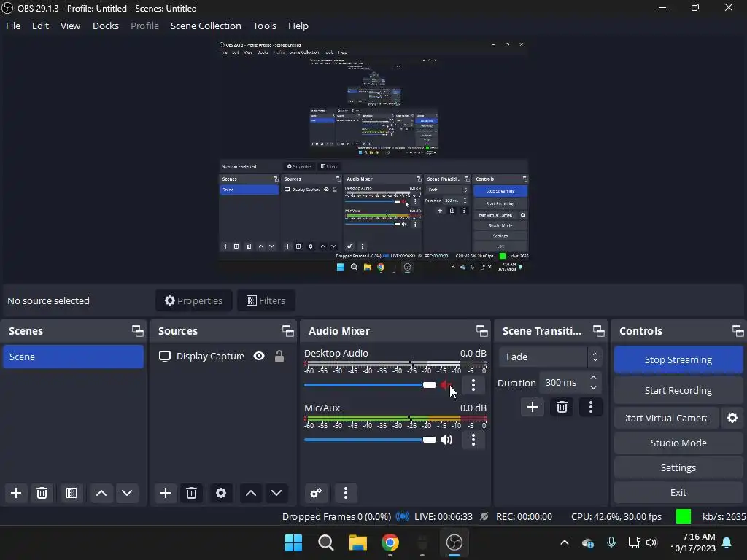Move scene up with arrow icon
The image size is (747, 560).
[101, 493]
